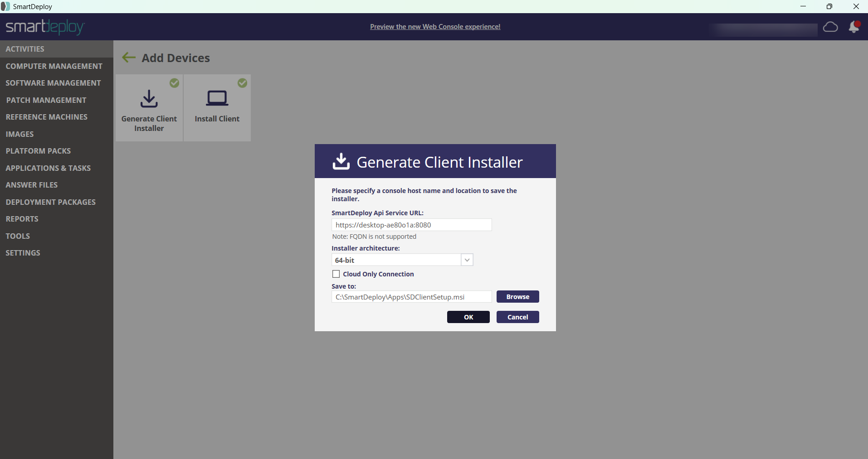Expand the Installer architecture dropdown arrow

tap(467, 260)
